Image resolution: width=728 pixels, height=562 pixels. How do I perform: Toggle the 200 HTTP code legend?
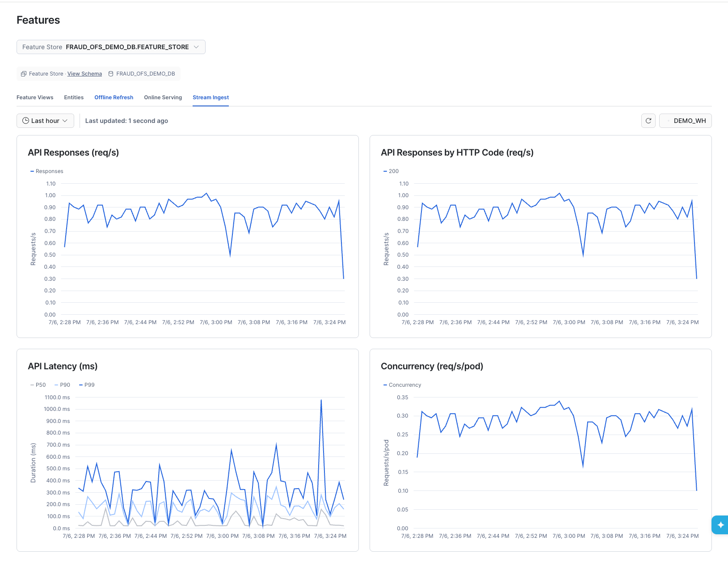coord(391,171)
